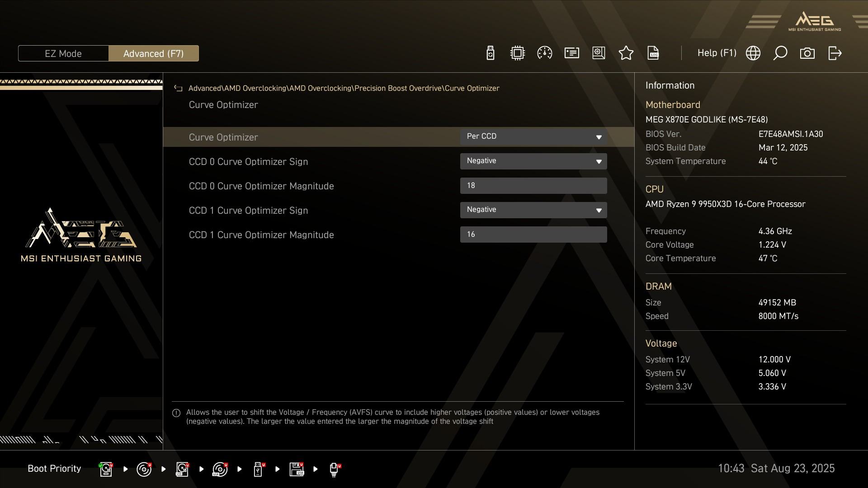Screen dimensions: 868x488
Task: Click CCD 1 Curve Optimizer Magnitude field
Action: tap(533, 234)
